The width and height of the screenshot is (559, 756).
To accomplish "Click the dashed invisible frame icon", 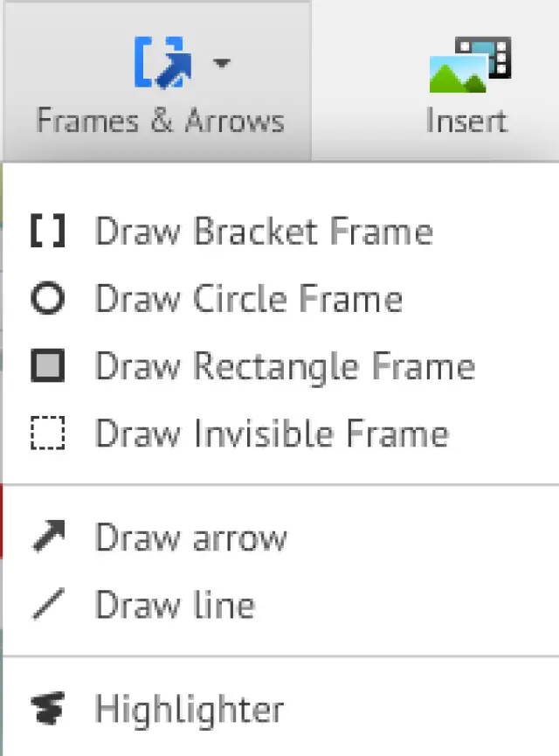I will click(x=47, y=433).
